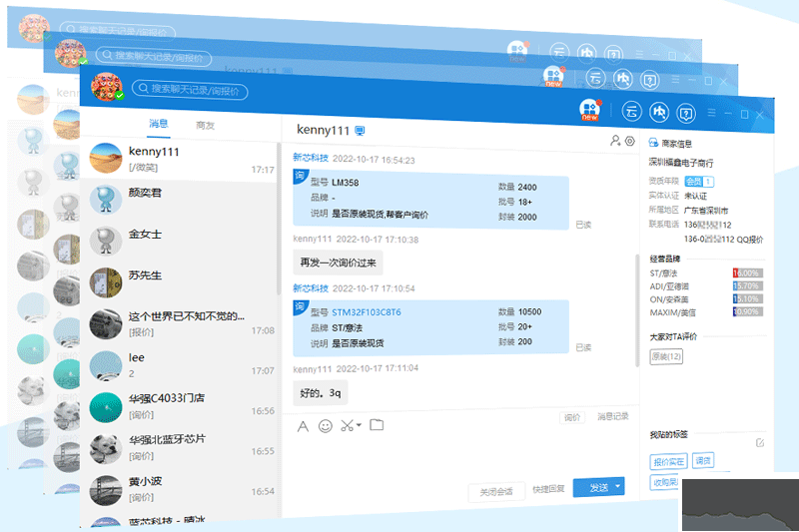Viewport: 799px width, 532px height.
Task: Click the QQ报价 link
Action: [750, 240]
